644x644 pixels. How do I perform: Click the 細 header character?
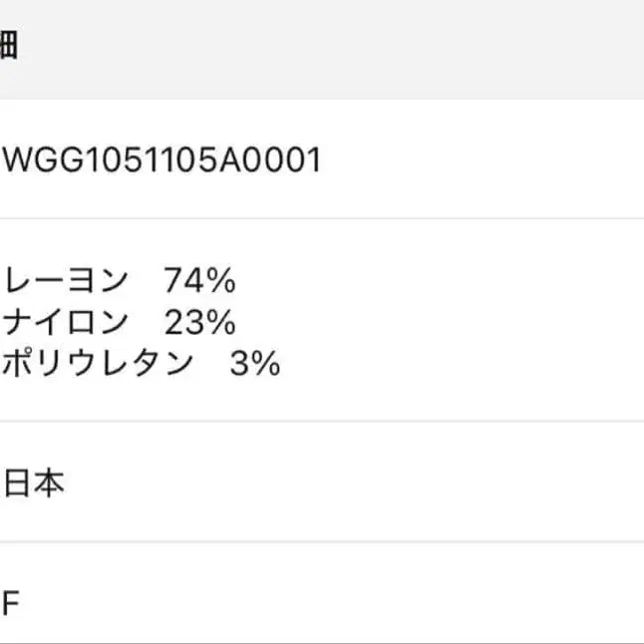8,47
